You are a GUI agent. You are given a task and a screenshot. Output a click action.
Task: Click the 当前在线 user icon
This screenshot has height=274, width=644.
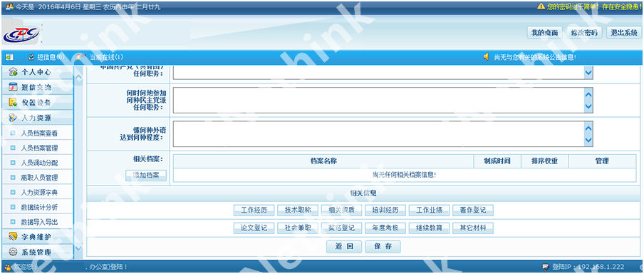pos(80,57)
